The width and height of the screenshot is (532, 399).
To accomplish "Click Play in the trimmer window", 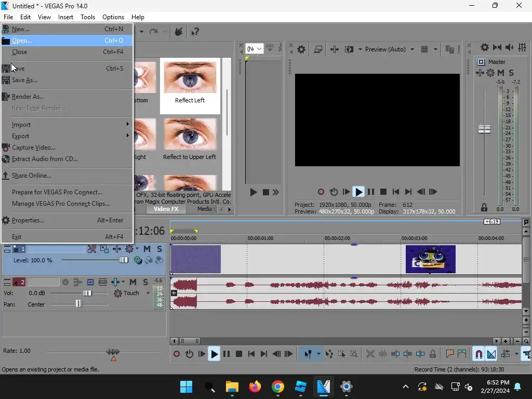I will tap(253, 192).
